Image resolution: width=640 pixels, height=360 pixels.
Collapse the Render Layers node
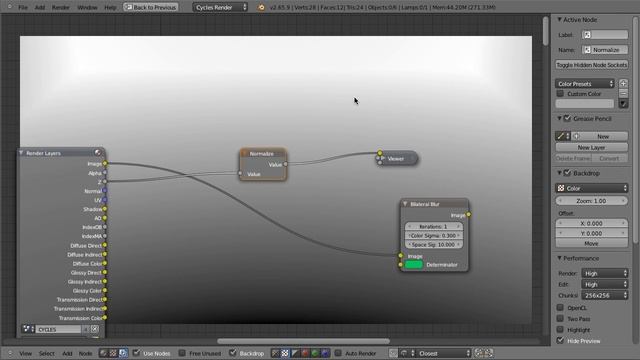pos(21,153)
